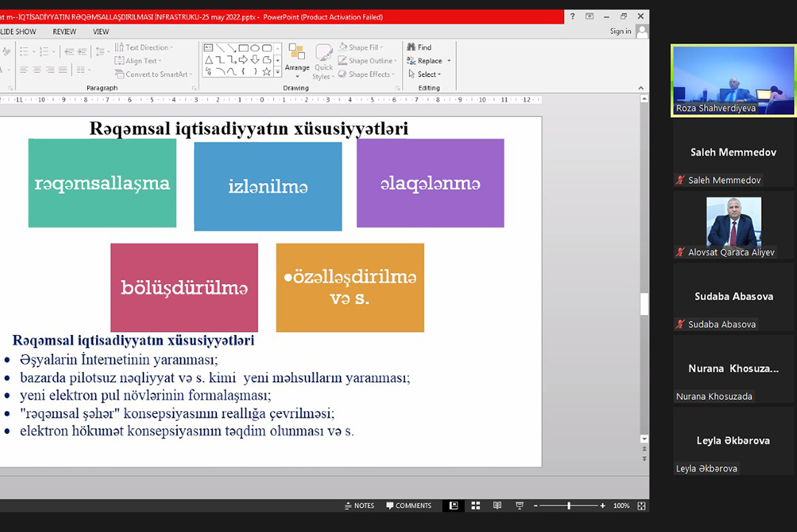
Task: Click Sign in at the top right
Action: pyautogui.click(x=620, y=31)
